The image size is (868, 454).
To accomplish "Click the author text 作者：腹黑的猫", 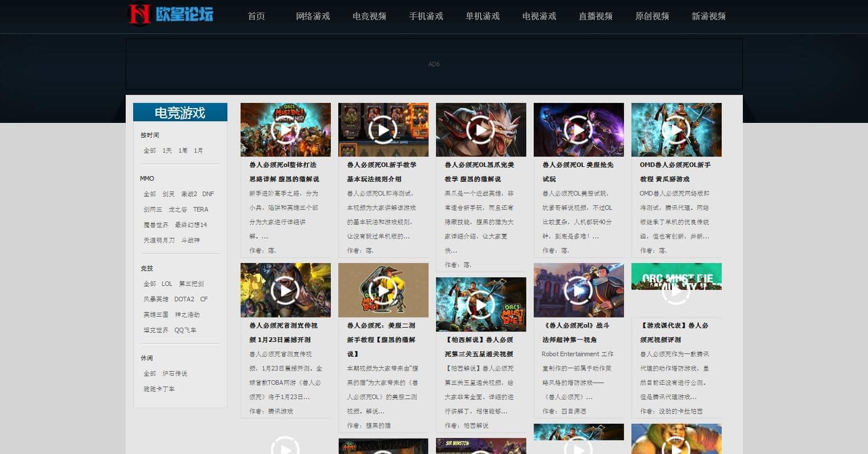I will coord(369,425).
